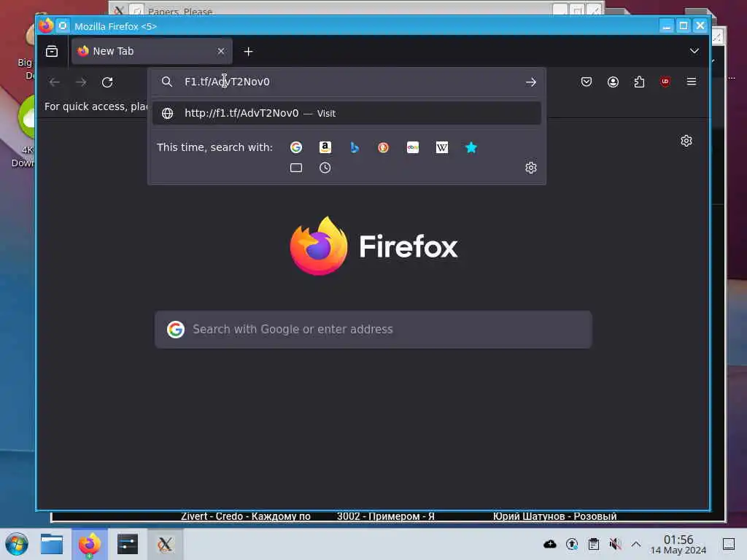Open the clock showing 01:56

[678, 544]
